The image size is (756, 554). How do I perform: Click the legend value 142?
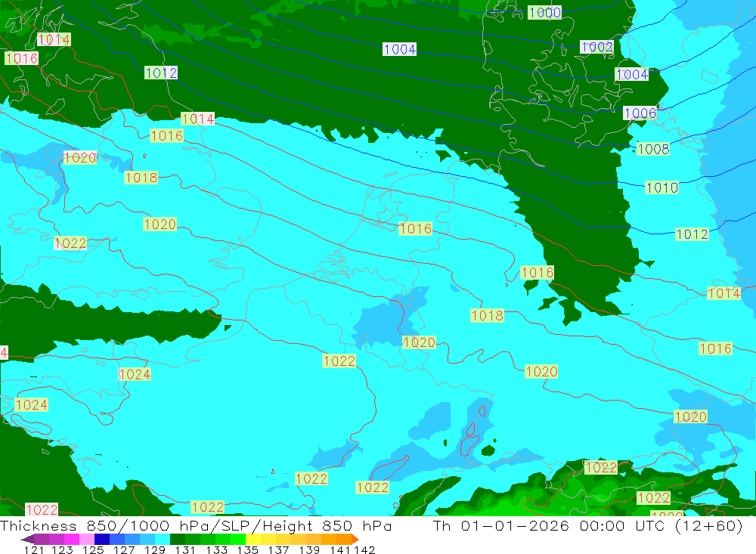pyautogui.click(x=364, y=549)
